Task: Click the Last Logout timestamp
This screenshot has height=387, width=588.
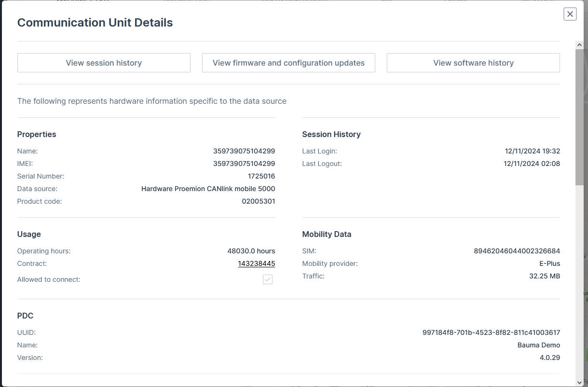Action: (x=532, y=164)
